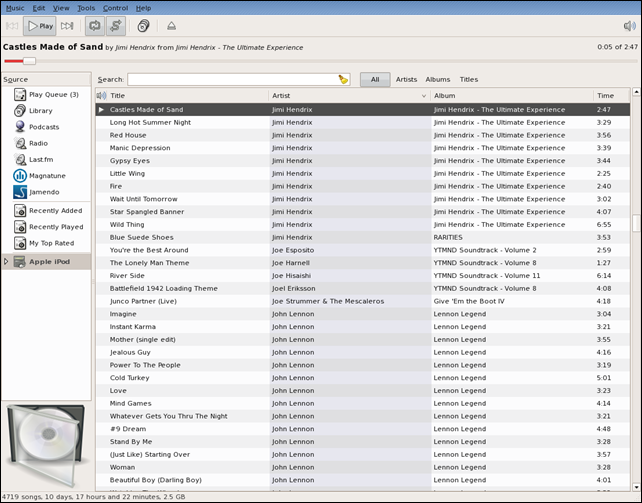
Task: Click the Previous track button
Action: (x=12, y=26)
